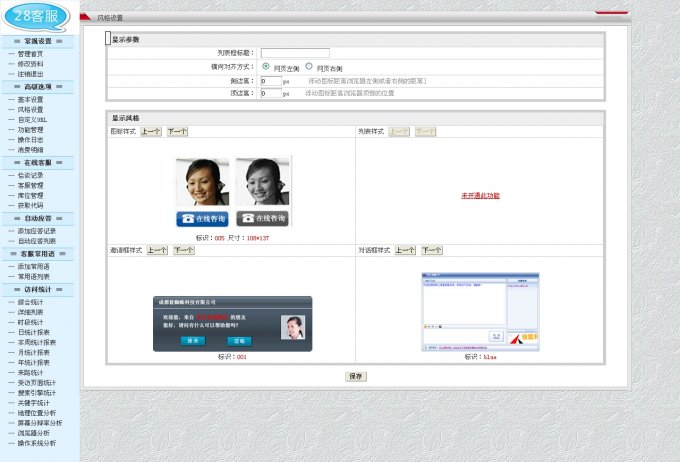This screenshot has height=462, width=680.
Task: Click the 保存 save button
Action: pyautogui.click(x=356, y=377)
